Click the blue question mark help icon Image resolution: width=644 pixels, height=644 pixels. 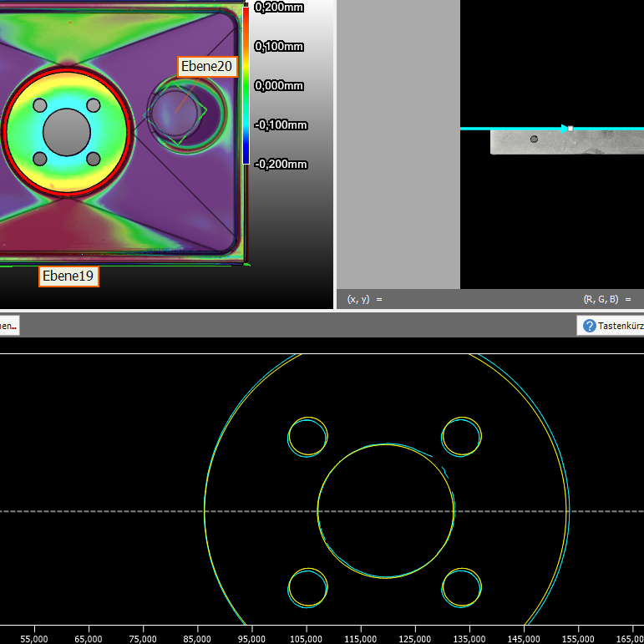click(590, 326)
